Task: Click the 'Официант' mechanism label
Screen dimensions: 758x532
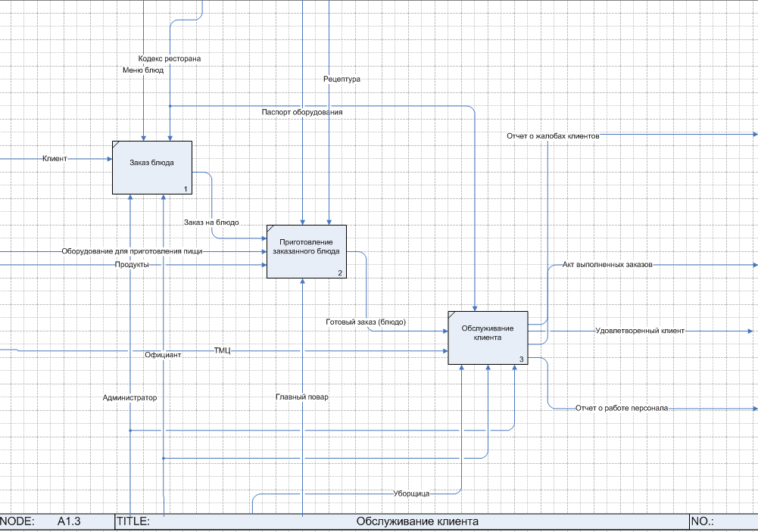Action: point(163,355)
